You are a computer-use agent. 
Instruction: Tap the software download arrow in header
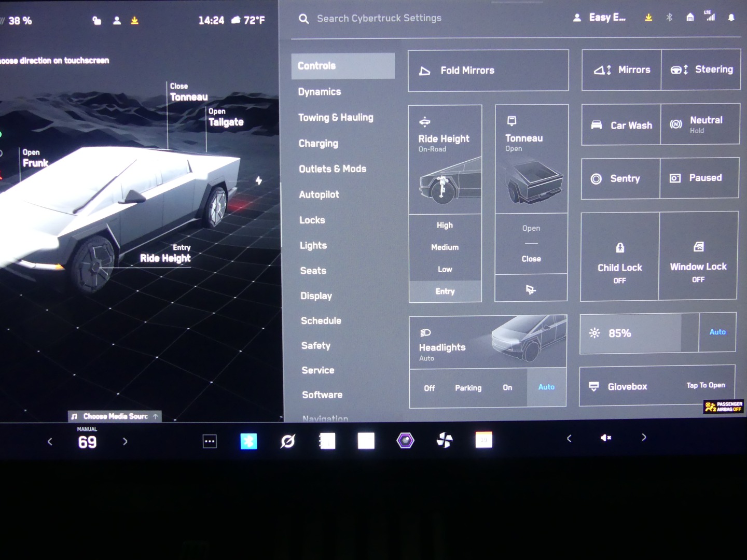coord(648,18)
